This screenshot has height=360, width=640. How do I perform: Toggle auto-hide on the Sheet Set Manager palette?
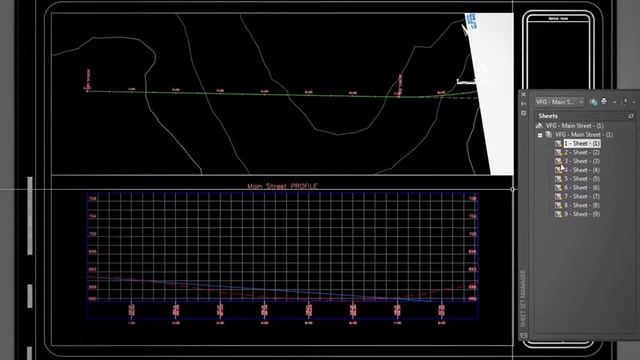(524, 104)
